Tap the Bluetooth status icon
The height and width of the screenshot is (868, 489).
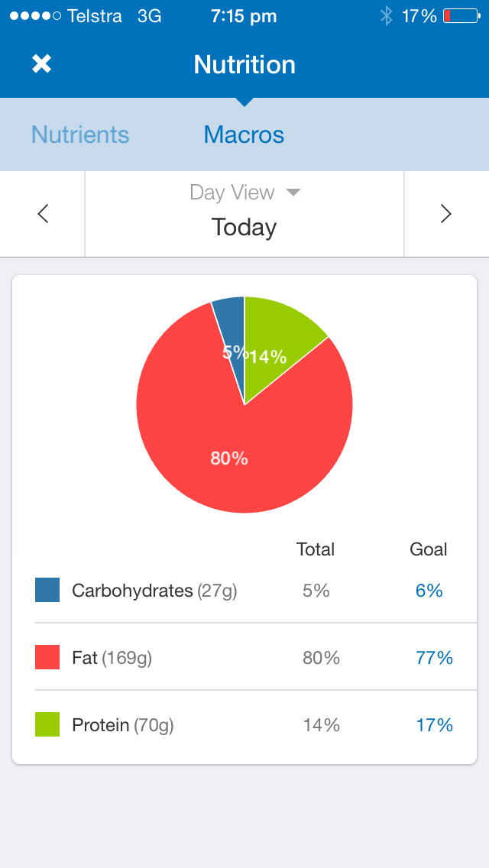click(386, 16)
